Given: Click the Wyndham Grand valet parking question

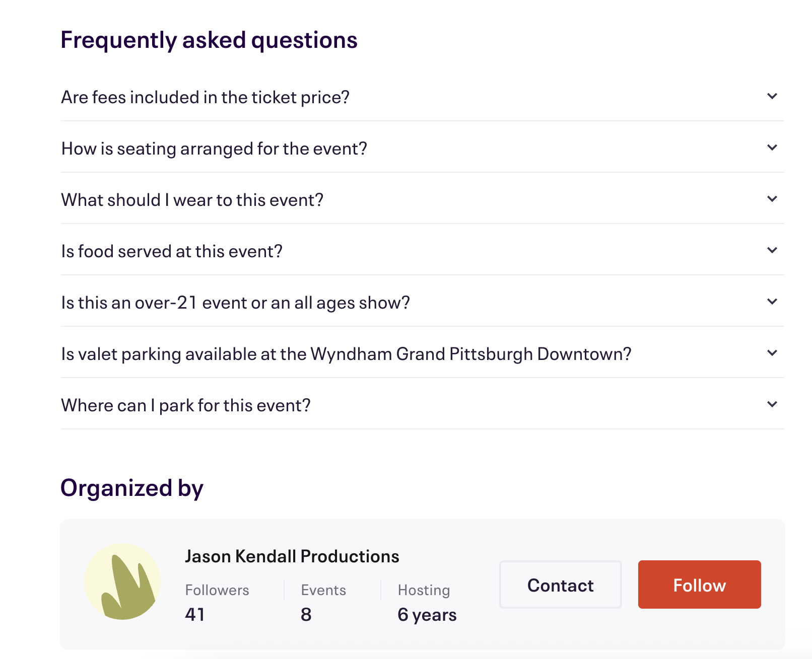Looking at the screenshot, I should 346,354.
